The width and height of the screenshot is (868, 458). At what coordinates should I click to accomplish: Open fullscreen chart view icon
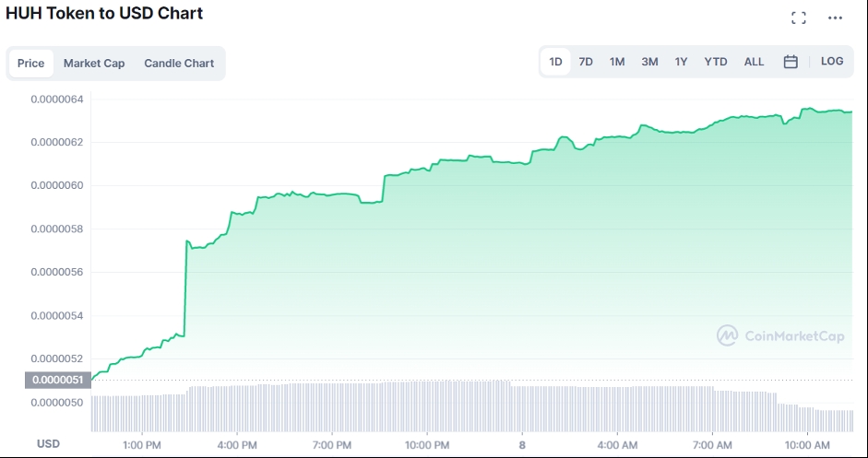tap(798, 18)
